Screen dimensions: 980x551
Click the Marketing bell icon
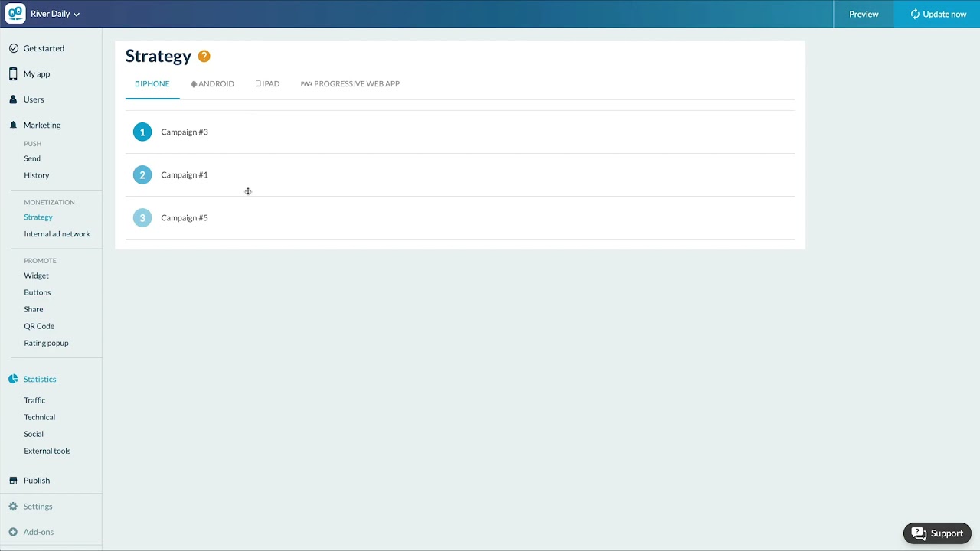[13, 125]
